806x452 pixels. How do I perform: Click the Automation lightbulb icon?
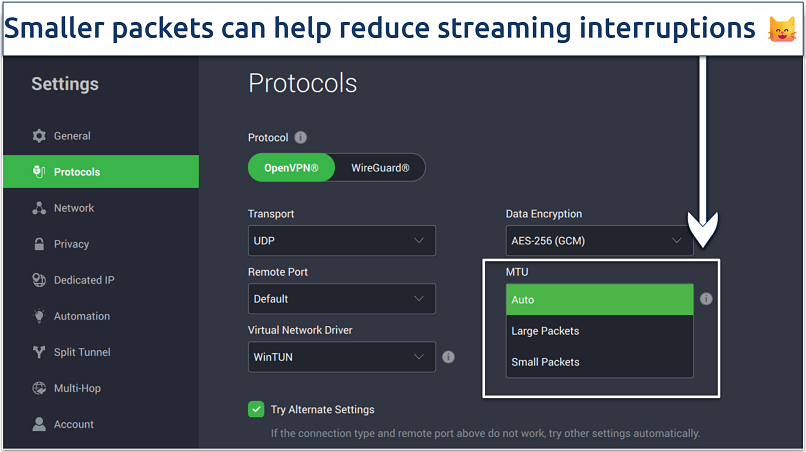(39, 316)
